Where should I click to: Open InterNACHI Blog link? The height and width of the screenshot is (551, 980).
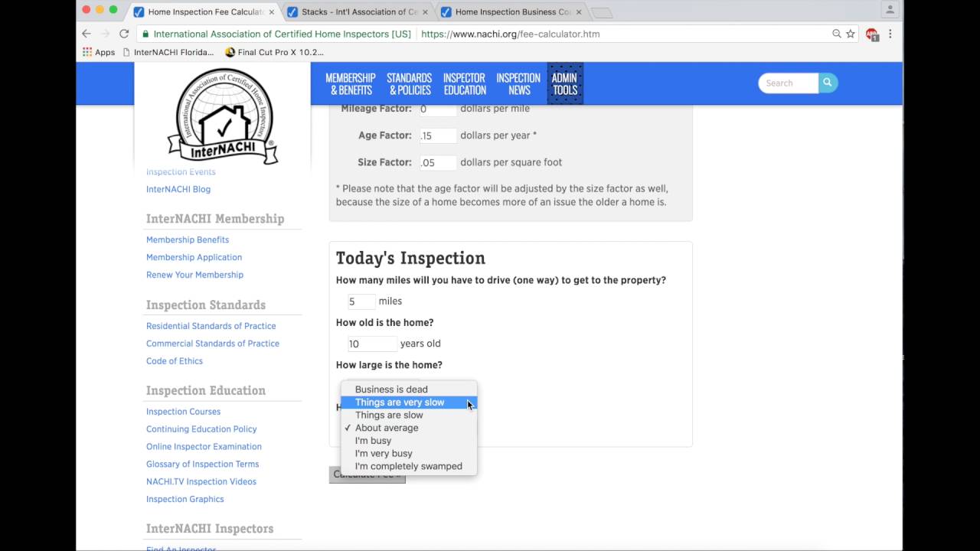point(178,189)
